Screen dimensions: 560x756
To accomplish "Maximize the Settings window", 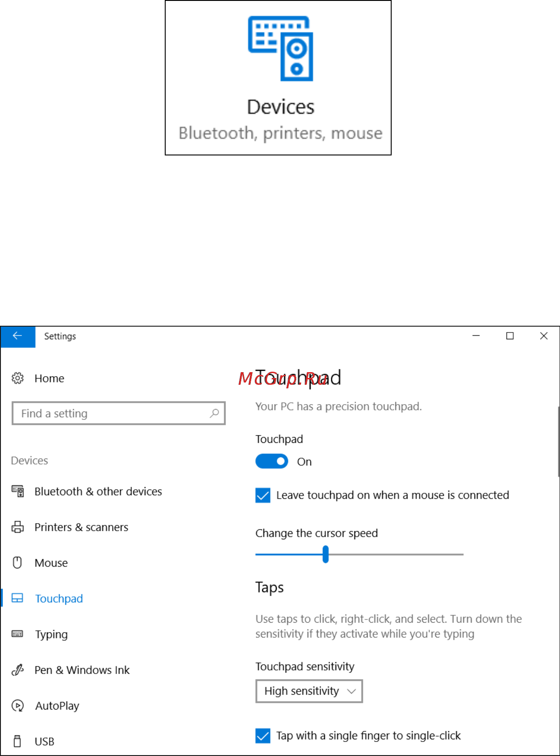I will pyautogui.click(x=510, y=336).
